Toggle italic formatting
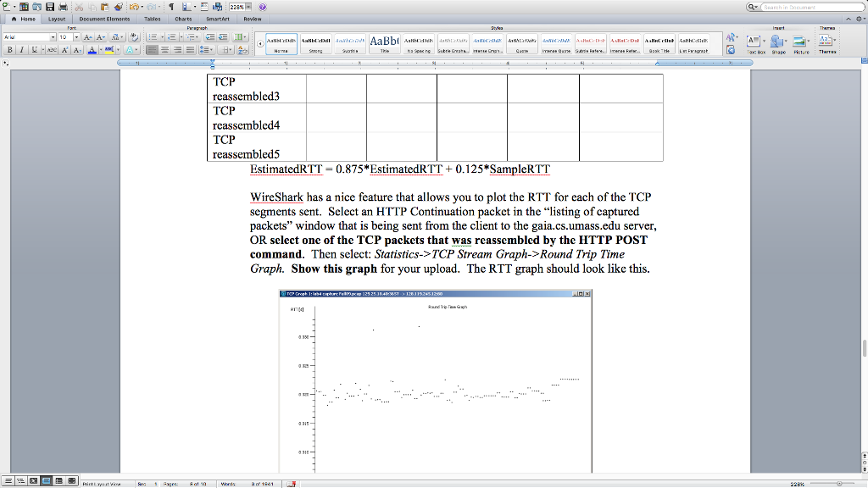Viewport: 868px width, 488px height. point(22,49)
